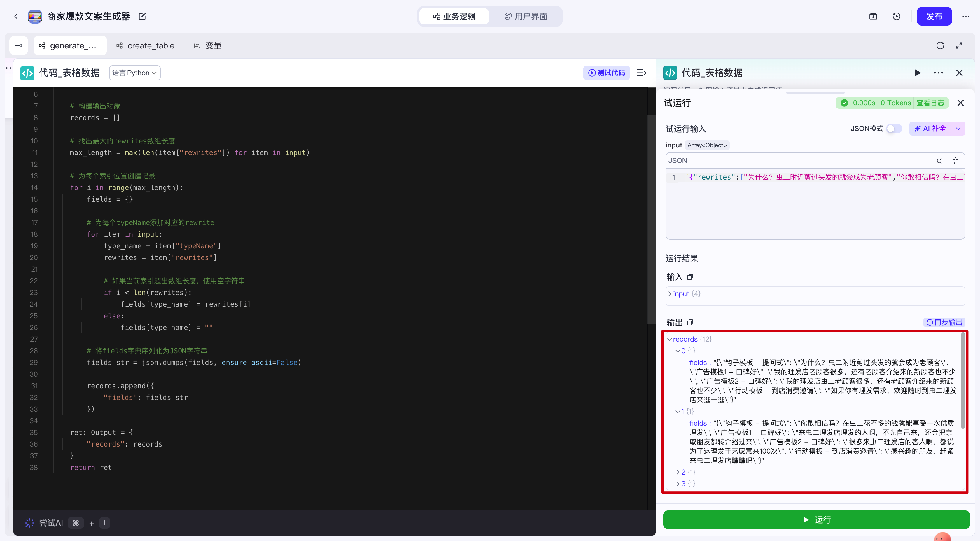Copy the input with icon next to 输入
The image size is (980, 541).
pyautogui.click(x=690, y=277)
